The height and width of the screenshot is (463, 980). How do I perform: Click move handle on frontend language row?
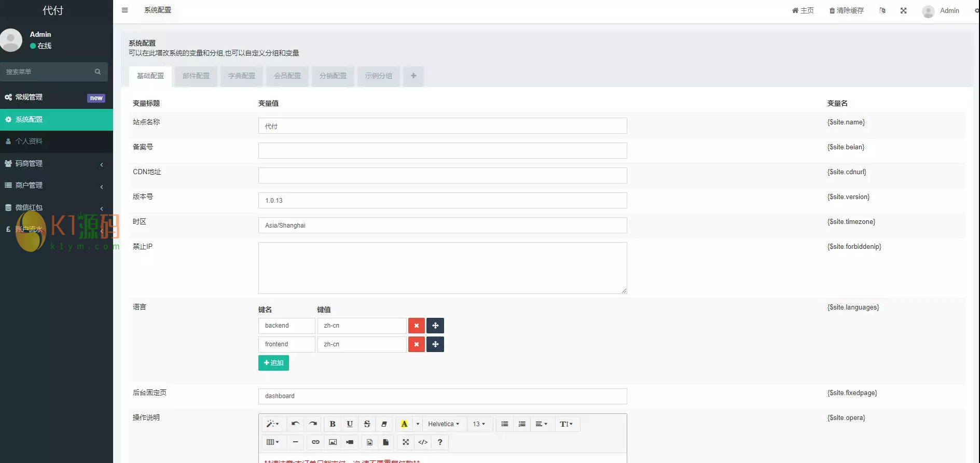pos(435,344)
